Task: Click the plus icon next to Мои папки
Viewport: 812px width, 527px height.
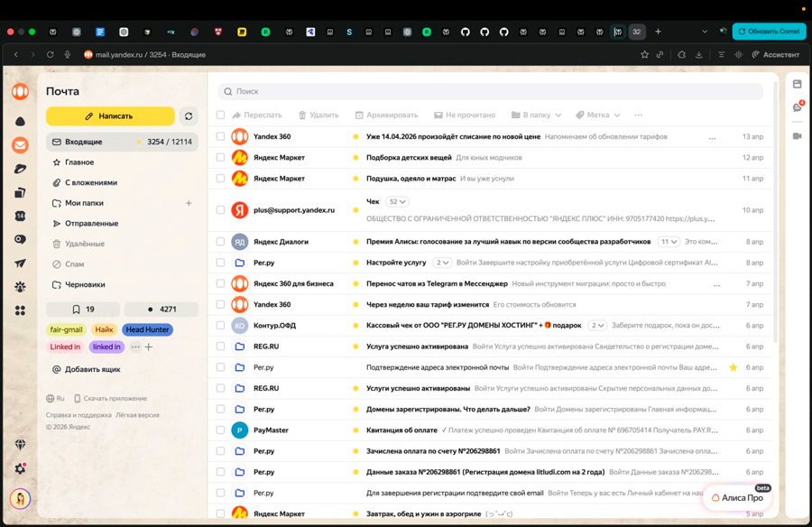Action: point(189,203)
